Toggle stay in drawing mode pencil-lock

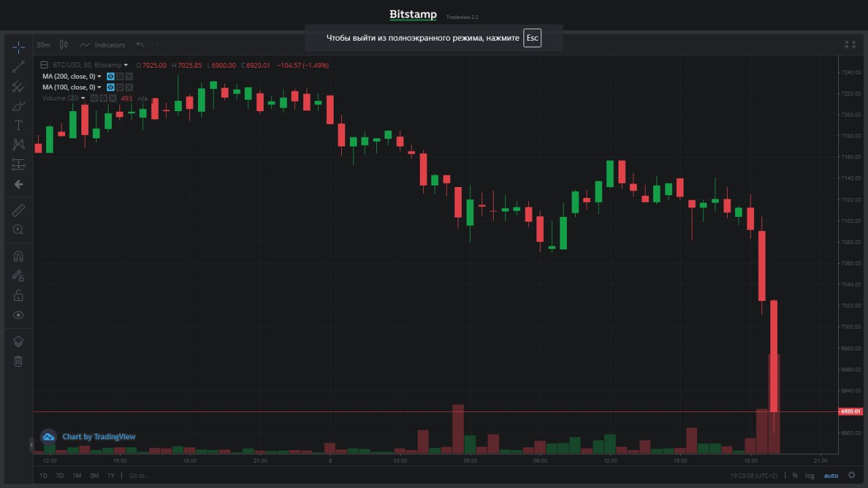(x=18, y=276)
